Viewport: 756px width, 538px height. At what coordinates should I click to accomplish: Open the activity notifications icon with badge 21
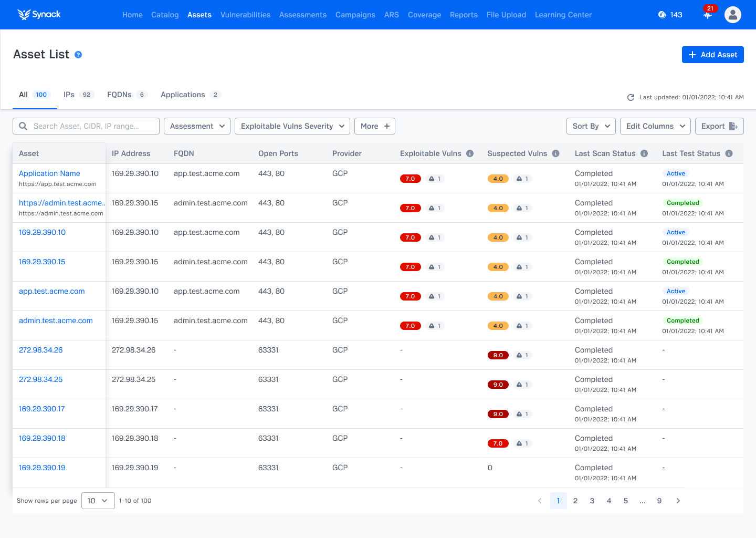[x=708, y=15]
